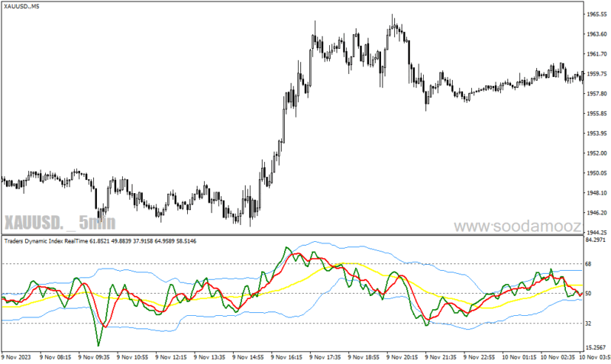The image size is (611, 364).
Task: Select the 1965.55 price scale label
Action: pyautogui.click(x=596, y=14)
